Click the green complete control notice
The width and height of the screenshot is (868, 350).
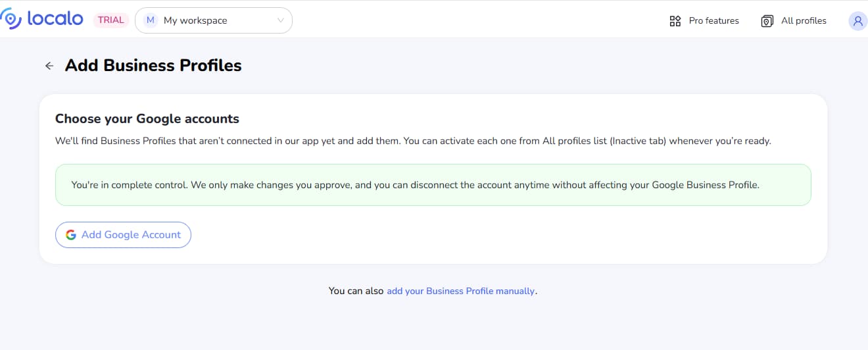(433, 185)
